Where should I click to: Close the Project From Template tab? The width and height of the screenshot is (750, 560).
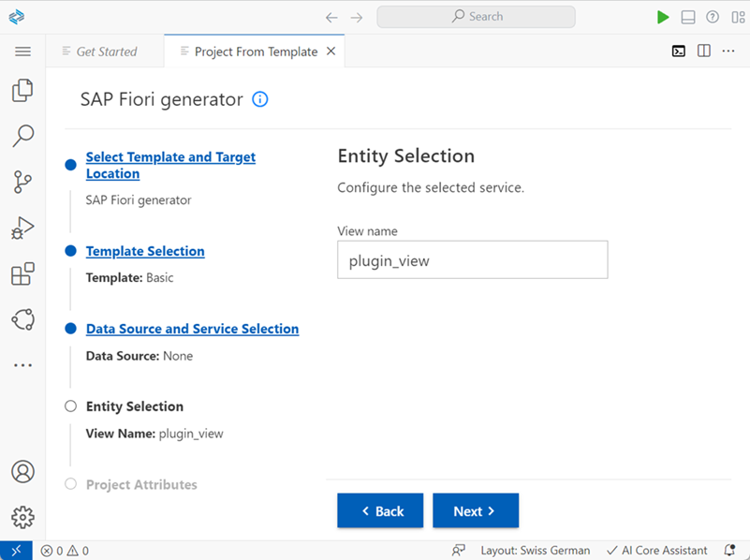(331, 51)
